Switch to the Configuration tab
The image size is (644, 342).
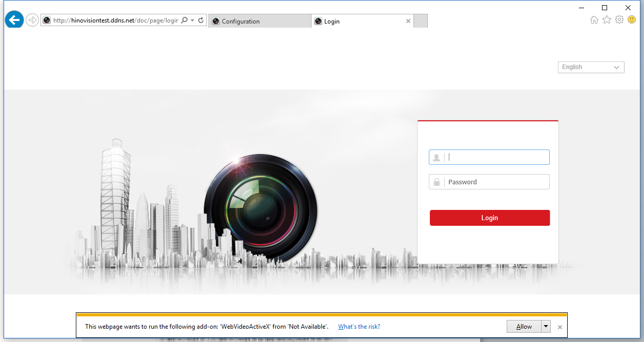click(x=259, y=22)
